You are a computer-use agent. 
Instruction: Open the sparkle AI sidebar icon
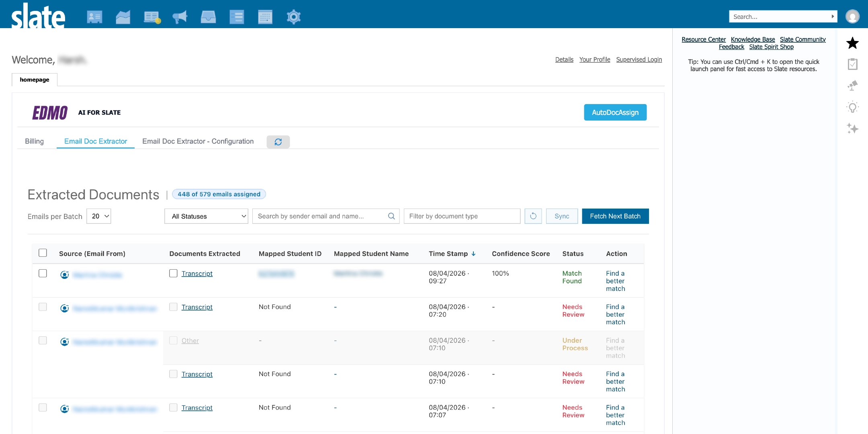(x=852, y=129)
